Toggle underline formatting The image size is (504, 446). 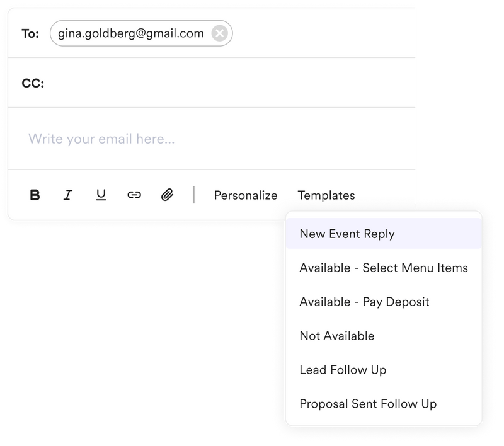pyautogui.click(x=101, y=195)
